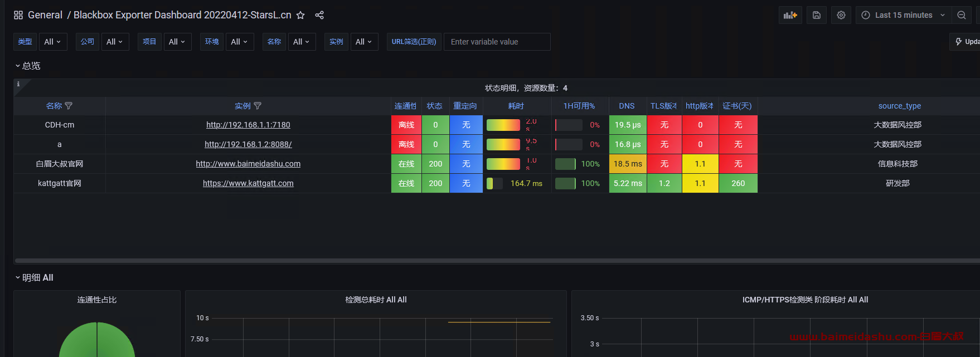The width and height of the screenshot is (980, 357).
Task: Click the 18.5 ms DNS cell
Action: 628,164
